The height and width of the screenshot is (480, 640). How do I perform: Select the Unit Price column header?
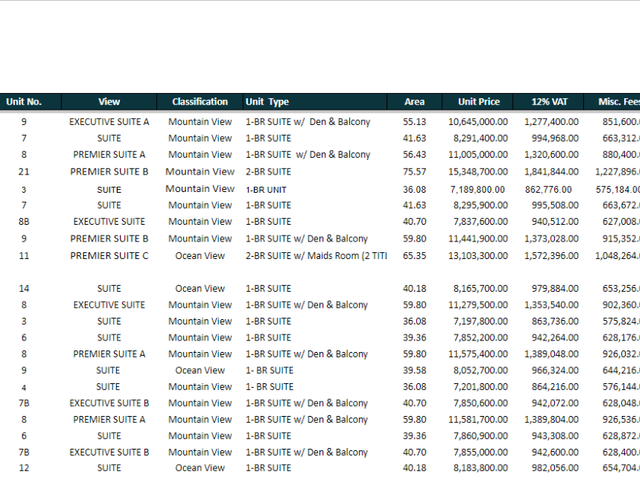coord(478,102)
